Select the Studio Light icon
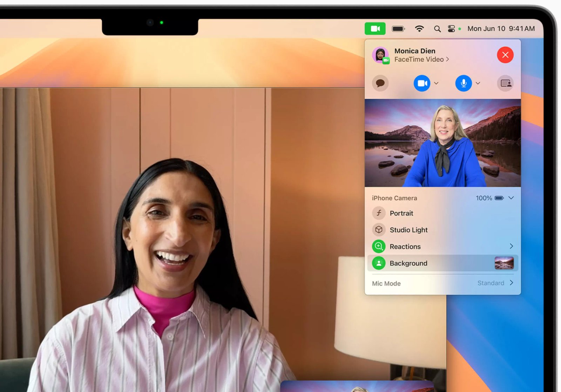Screen dimensions: 561x392 379,230
